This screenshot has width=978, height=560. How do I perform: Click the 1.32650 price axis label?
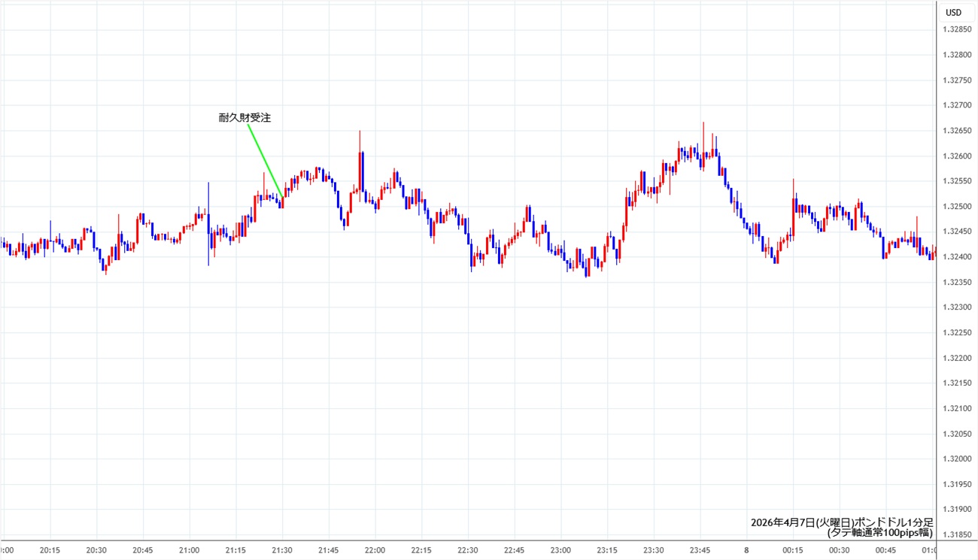coord(957,131)
